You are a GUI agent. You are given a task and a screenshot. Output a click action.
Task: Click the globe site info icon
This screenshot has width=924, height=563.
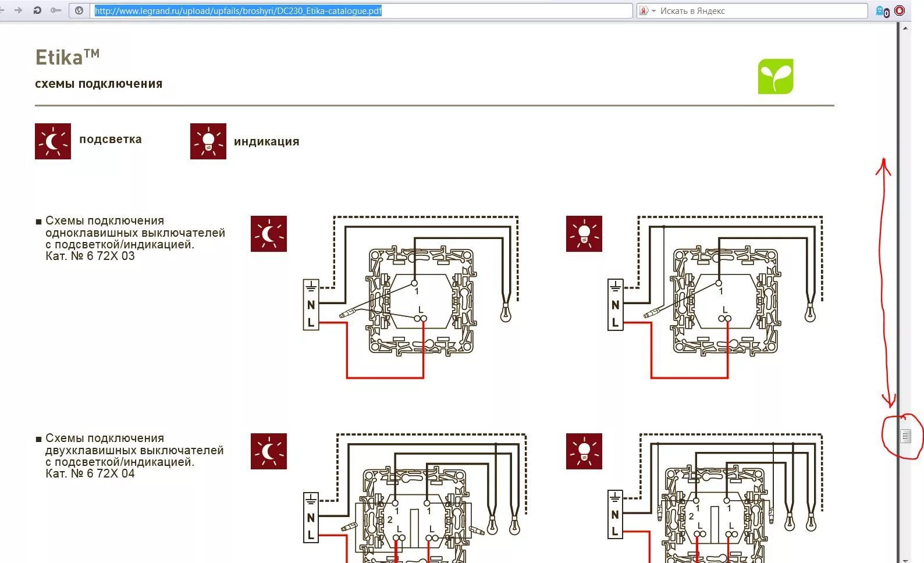tap(79, 10)
